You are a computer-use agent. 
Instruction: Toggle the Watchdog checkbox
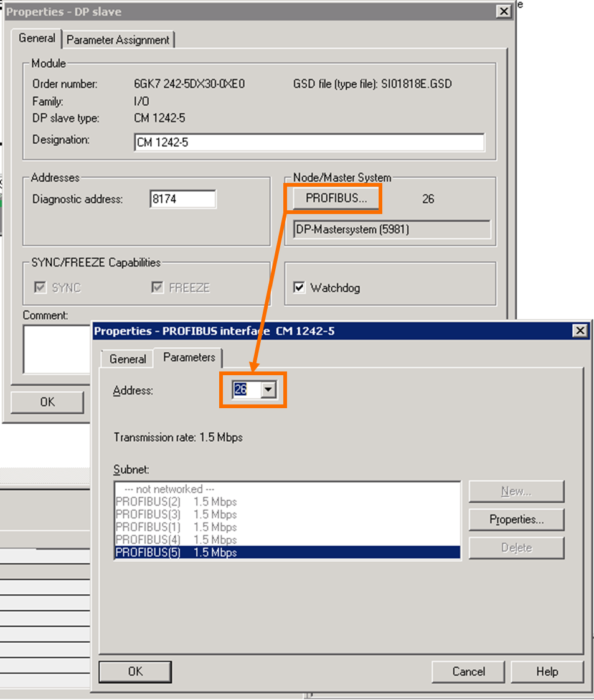point(299,287)
